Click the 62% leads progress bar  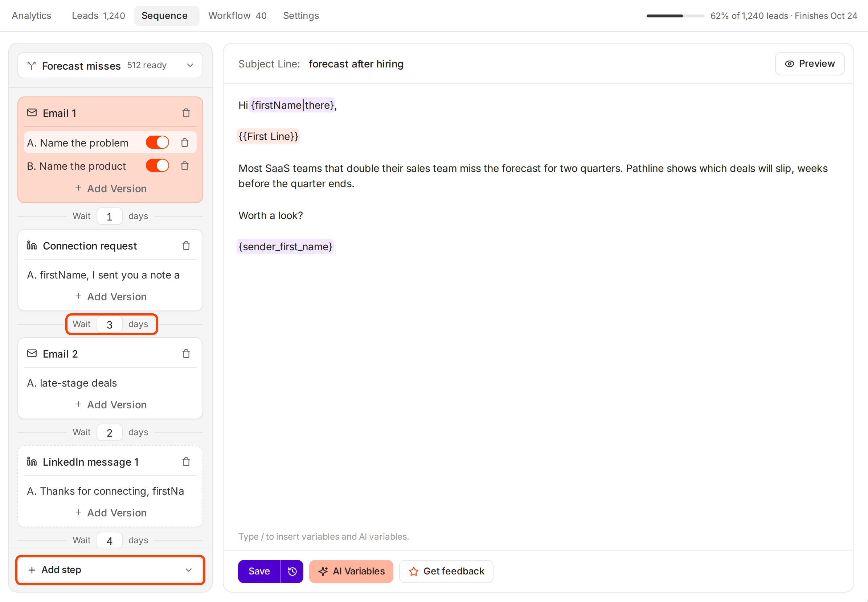tap(675, 16)
